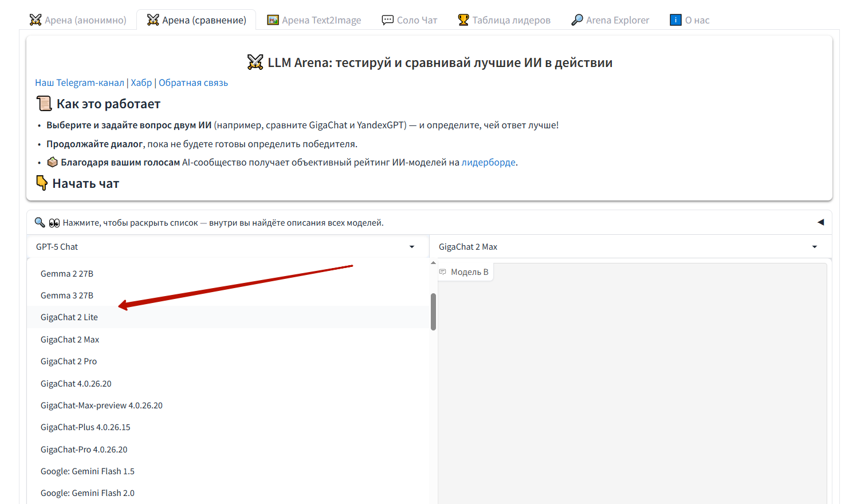Open the Обратная связь feedback link
Image resolution: width=841 pixels, height=504 pixels.
193,82
